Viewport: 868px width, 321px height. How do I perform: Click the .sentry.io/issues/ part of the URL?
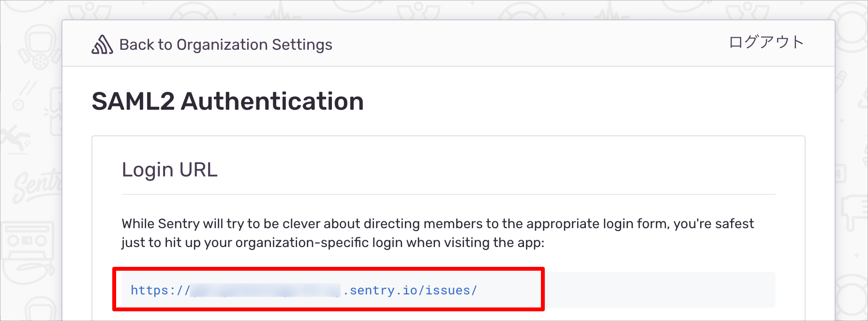[410, 290]
